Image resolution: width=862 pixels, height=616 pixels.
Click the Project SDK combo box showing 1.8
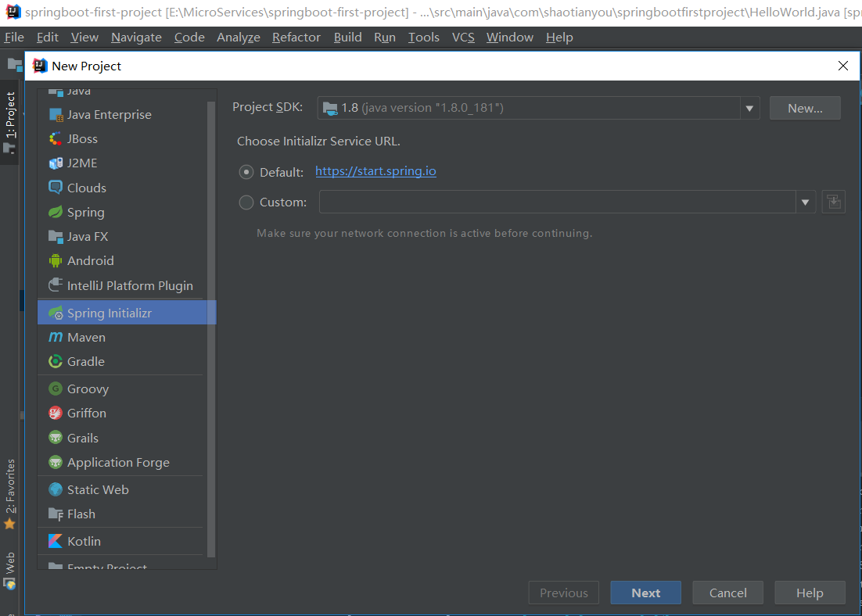point(538,108)
